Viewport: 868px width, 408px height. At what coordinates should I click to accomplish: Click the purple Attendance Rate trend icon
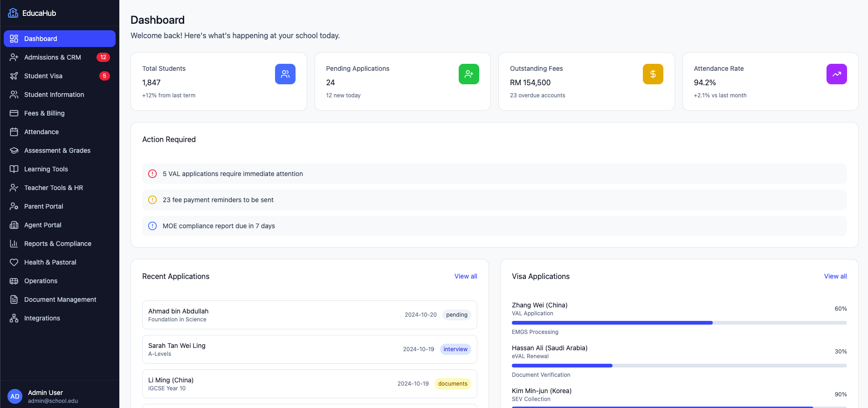836,74
